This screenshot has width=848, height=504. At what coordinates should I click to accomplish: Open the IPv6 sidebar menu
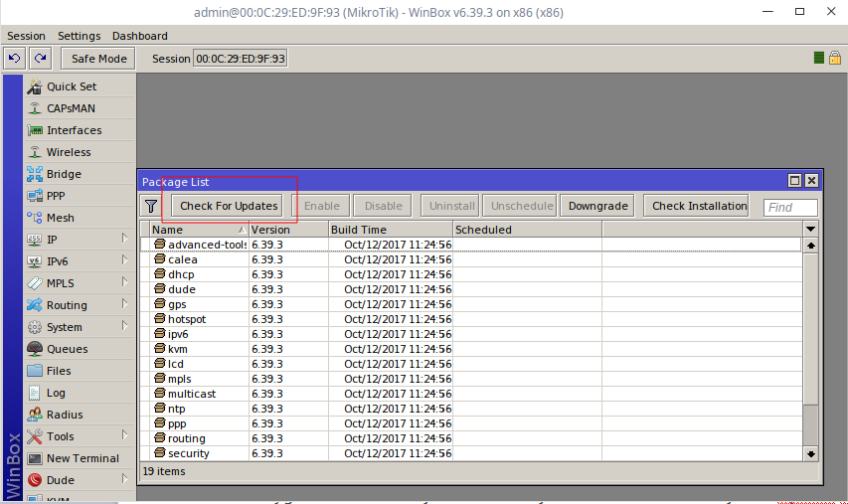(80, 261)
